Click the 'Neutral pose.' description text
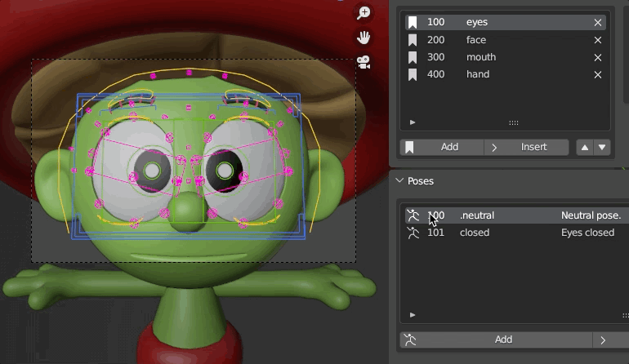 point(591,215)
